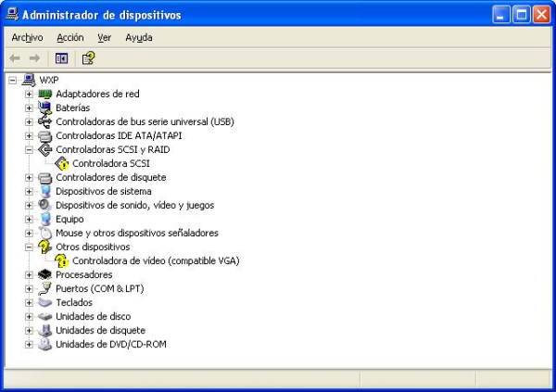Expand Dispositivos de sistema node
The image size is (556, 392).
(x=29, y=192)
